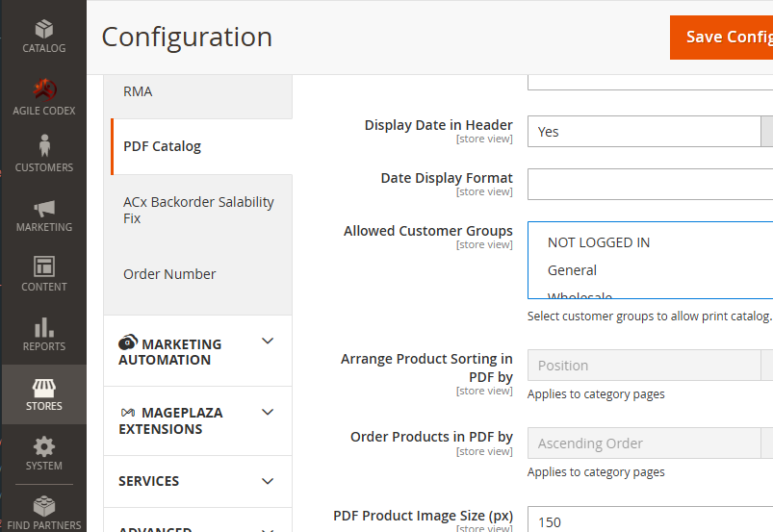This screenshot has height=532, width=773.
Task: Expand the Marketing Automation section chevron
Action: click(268, 341)
